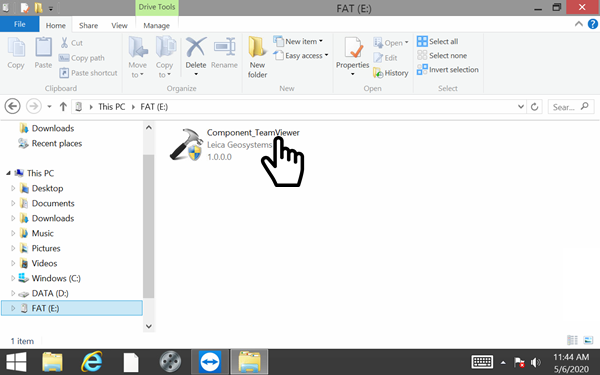Choose Select none in ribbon
The image size is (600, 375).
(x=442, y=55)
